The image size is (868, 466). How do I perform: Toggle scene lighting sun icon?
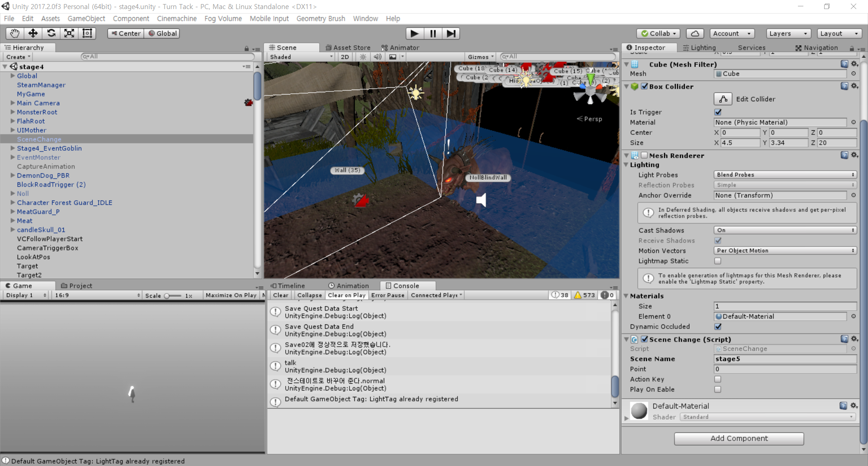click(x=363, y=57)
